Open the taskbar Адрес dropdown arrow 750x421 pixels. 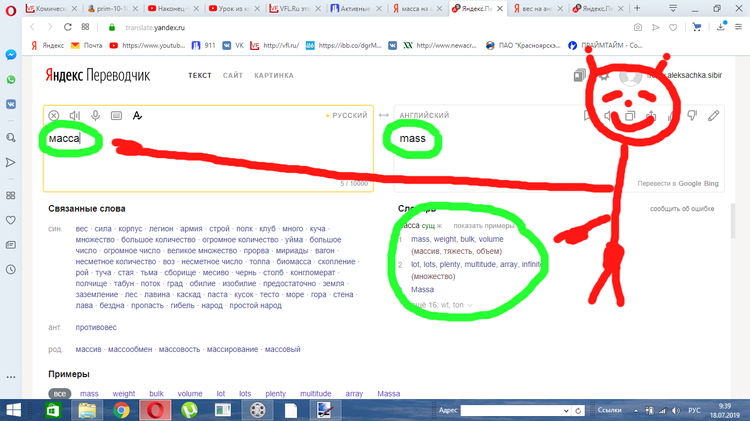[566, 410]
